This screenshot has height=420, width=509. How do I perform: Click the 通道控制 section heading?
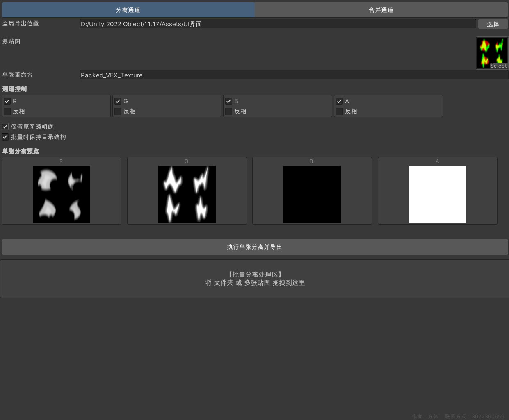pos(15,89)
